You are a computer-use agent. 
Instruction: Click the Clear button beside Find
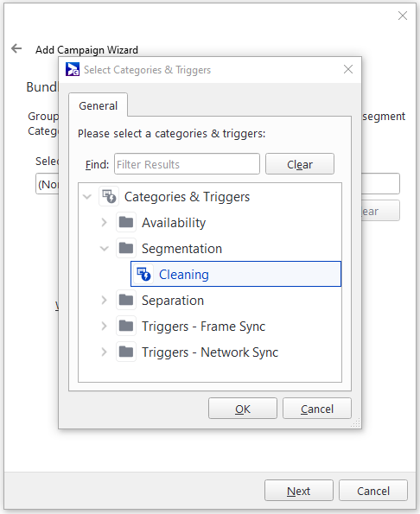click(300, 164)
